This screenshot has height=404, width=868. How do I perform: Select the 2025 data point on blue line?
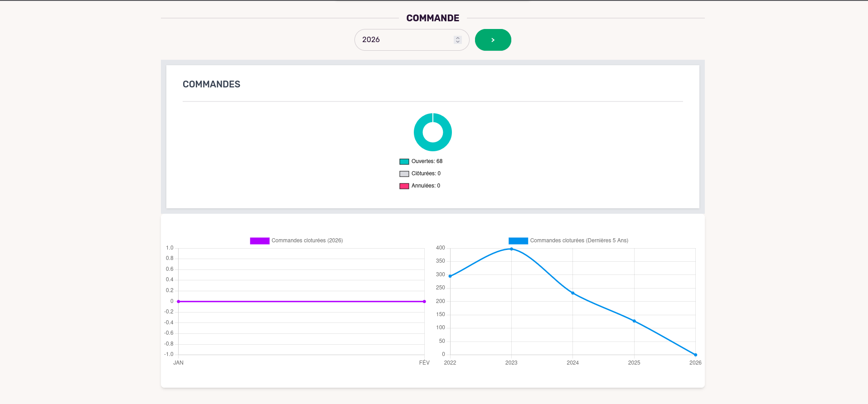tap(634, 321)
